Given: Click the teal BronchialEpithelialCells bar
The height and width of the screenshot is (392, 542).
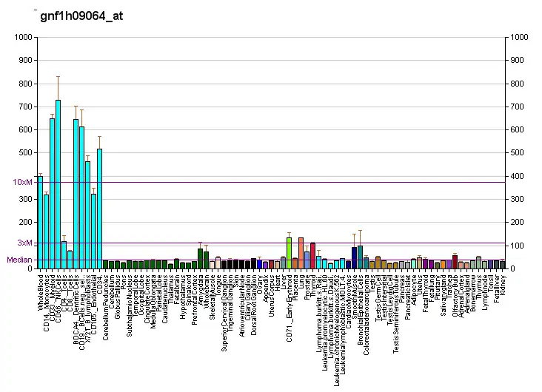Looking at the screenshot, I should tap(360, 257).
